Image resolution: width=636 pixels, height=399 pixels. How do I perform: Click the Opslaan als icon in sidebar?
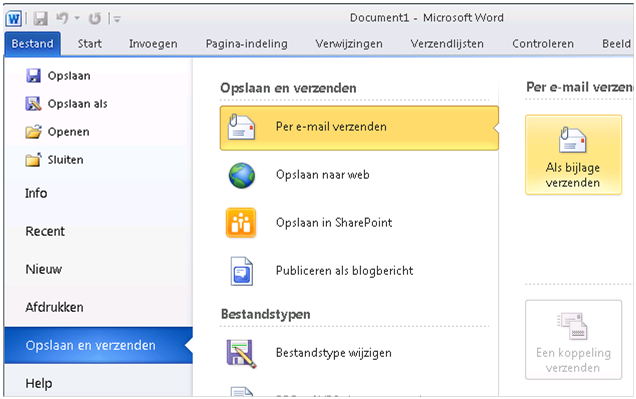point(33,103)
